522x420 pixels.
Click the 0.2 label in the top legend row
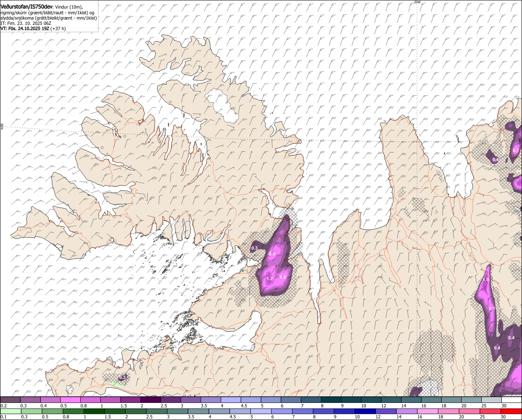click(3, 406)
